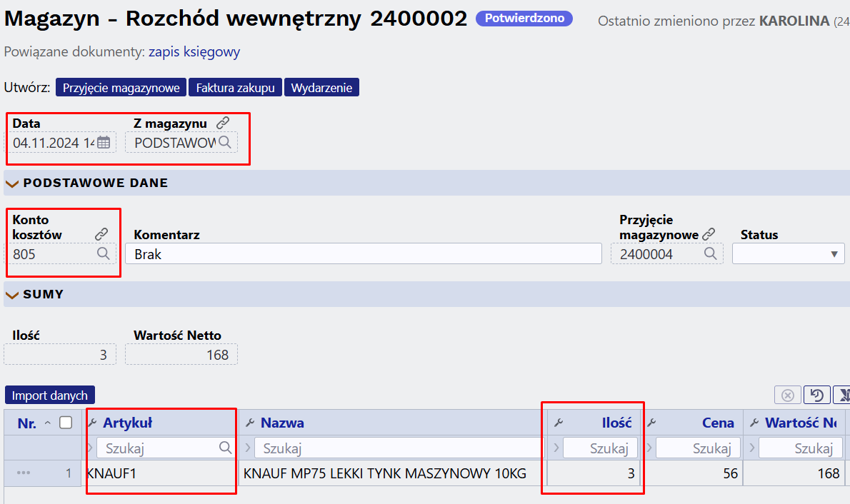This screenshot has width=850, height=504.
Task: Click link icon beside Przyjęcie magazynowe label
Action: (x=709, y=234)
